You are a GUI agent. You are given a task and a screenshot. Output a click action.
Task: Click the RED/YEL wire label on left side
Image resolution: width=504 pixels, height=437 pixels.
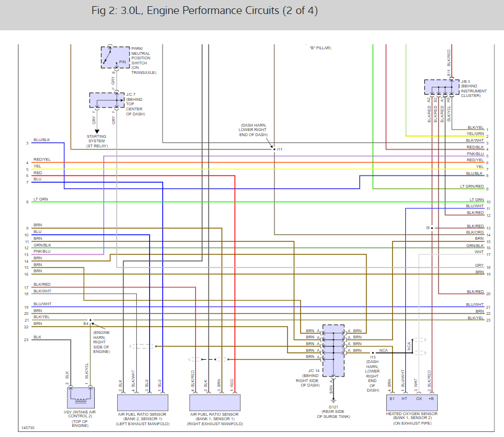click(x=42, y=159)
